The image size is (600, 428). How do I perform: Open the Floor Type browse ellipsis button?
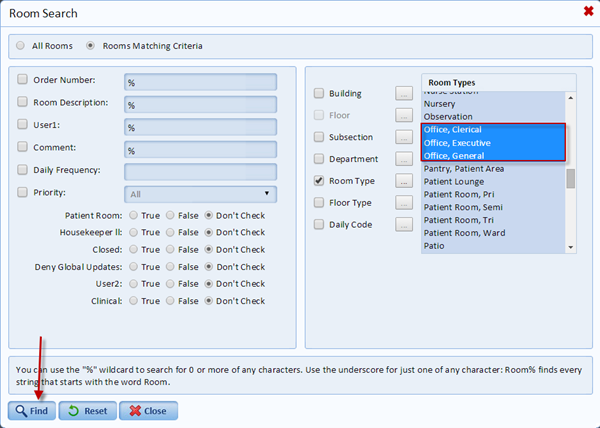404,203
